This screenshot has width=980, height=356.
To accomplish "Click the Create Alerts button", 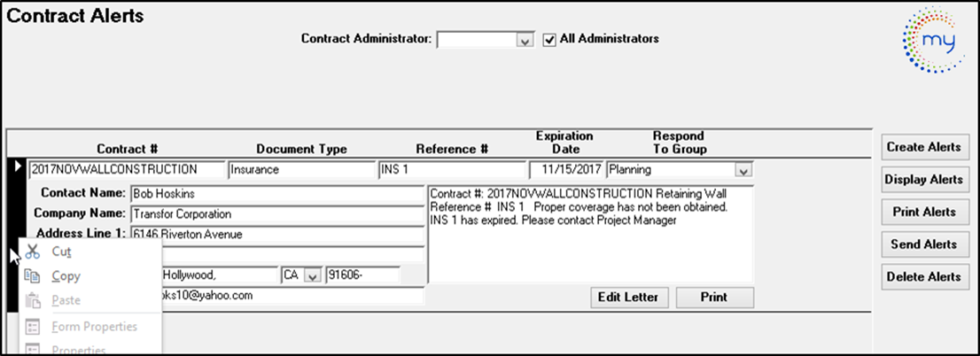I will coord(923,147).
